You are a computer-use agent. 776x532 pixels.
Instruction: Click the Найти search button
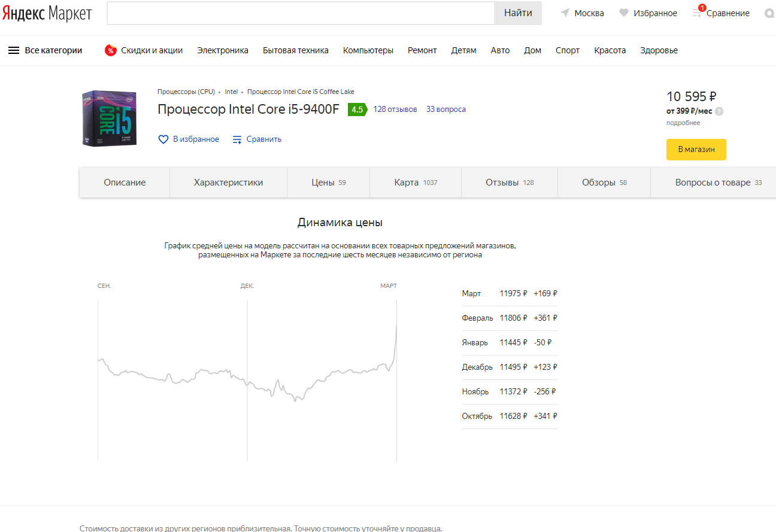click(x=518, y=13)
